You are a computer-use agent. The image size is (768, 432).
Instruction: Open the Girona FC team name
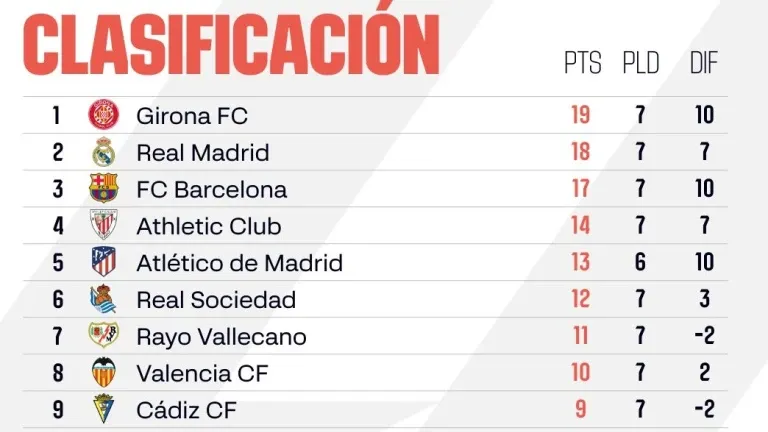pyautogui.click(x=192, y=116)
